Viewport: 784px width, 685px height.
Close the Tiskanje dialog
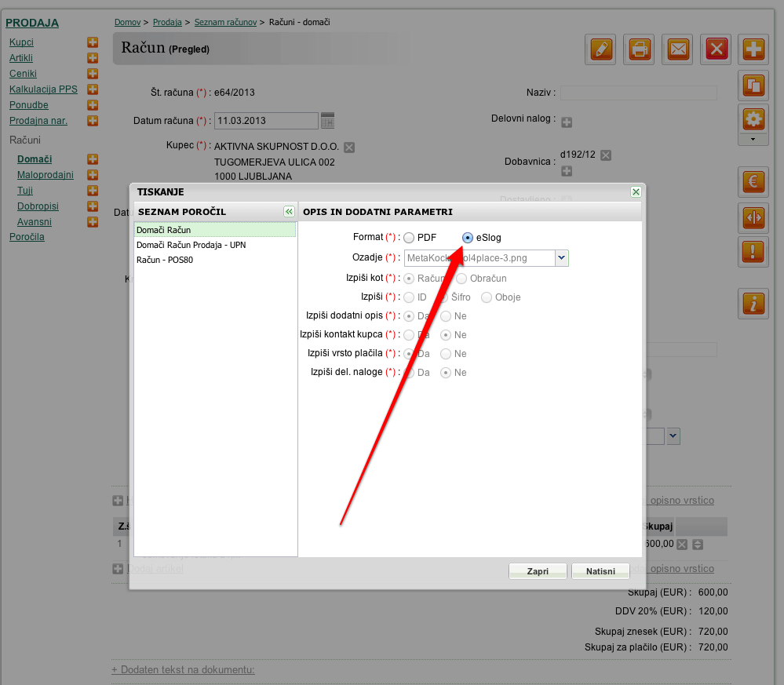click(x=636, y=192)
